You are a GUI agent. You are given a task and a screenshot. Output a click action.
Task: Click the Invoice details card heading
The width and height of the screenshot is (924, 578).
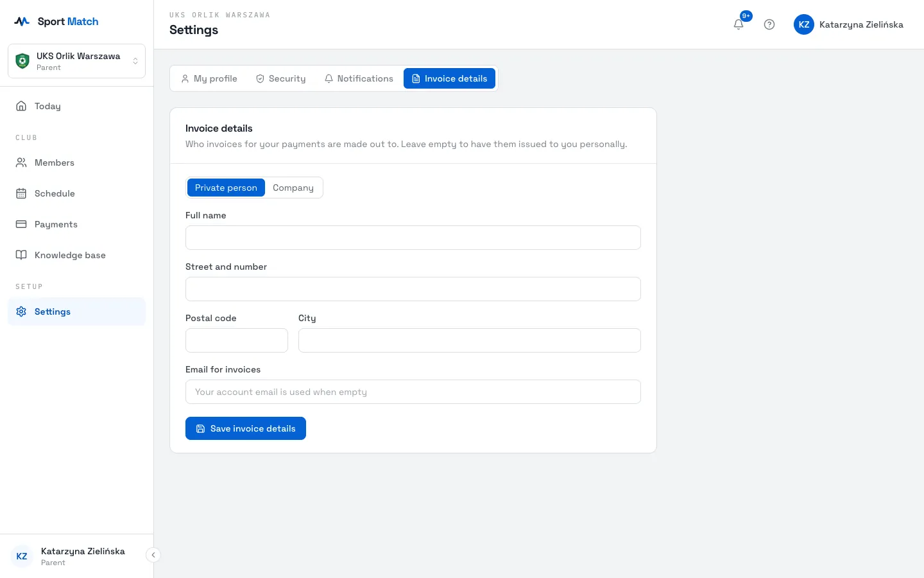[x=219, y=128]
